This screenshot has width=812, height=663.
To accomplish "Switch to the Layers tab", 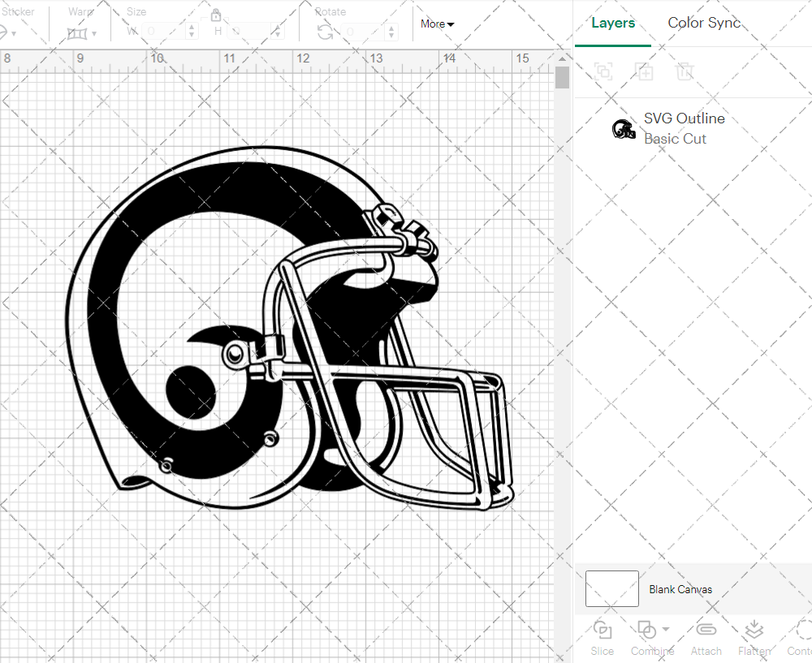I will pos(613,23).
